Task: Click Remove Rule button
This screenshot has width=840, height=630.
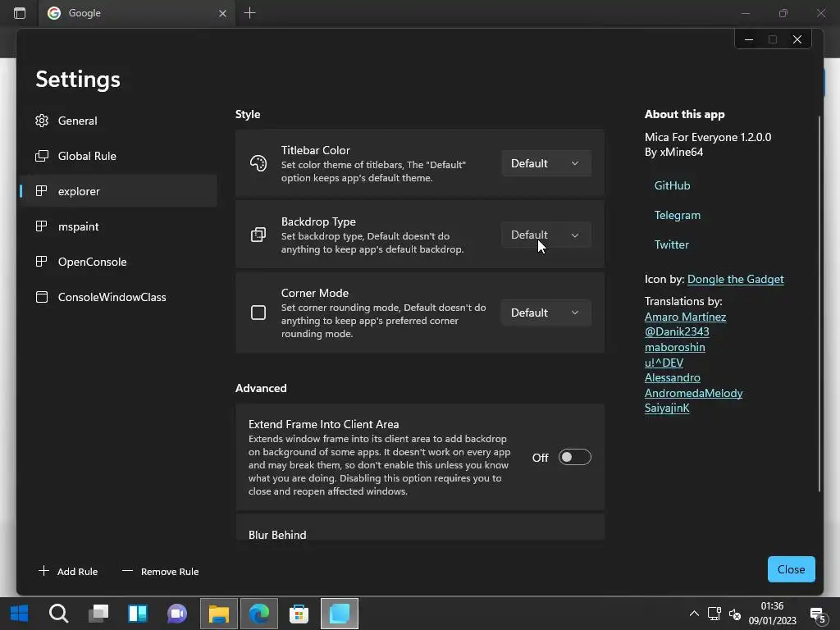Action: pos(160,571)
